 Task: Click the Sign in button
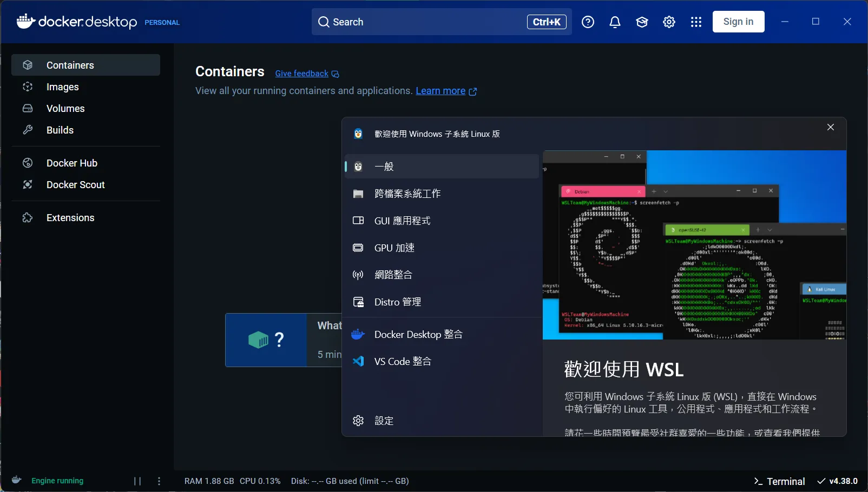[x=738, y=22]
